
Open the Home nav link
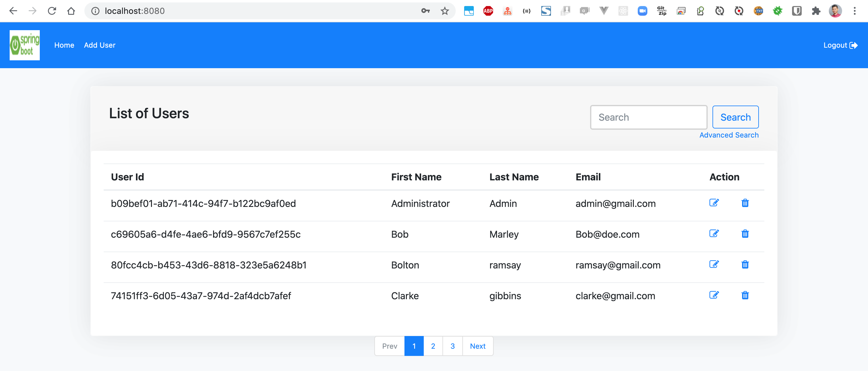64,45
